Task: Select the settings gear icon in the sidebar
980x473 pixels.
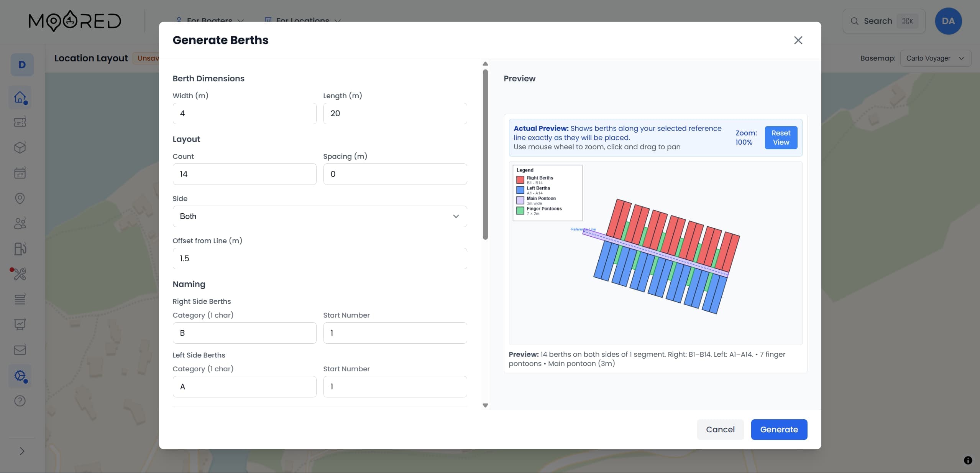Action: click(x=20, y=376)
